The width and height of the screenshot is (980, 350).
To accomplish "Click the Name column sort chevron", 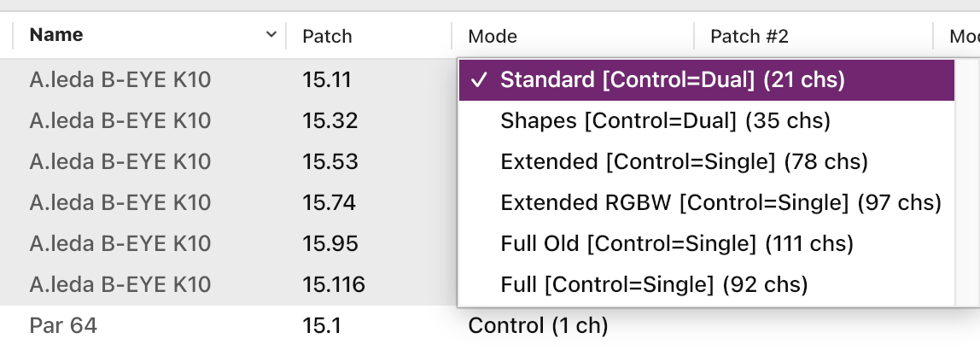I will [x=271, y=35].
